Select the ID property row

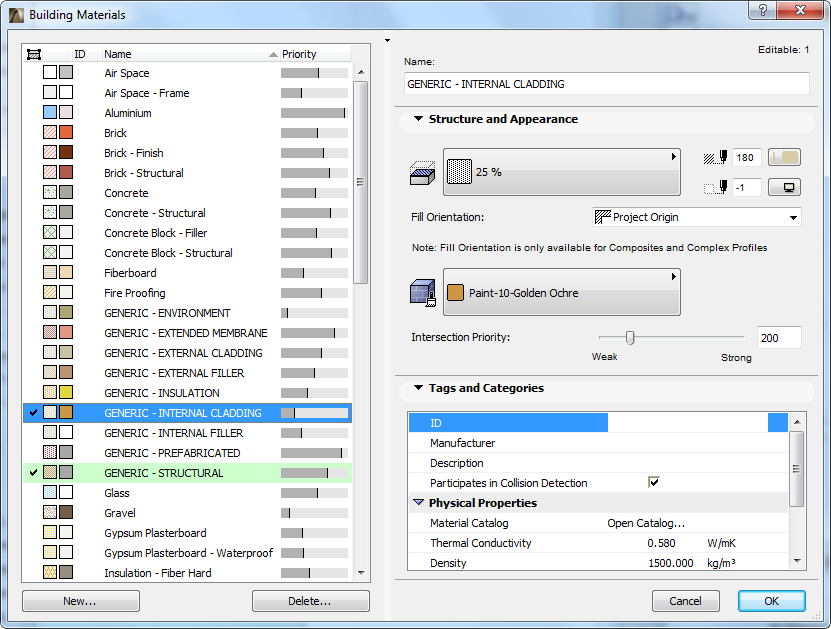pos(598,423)
